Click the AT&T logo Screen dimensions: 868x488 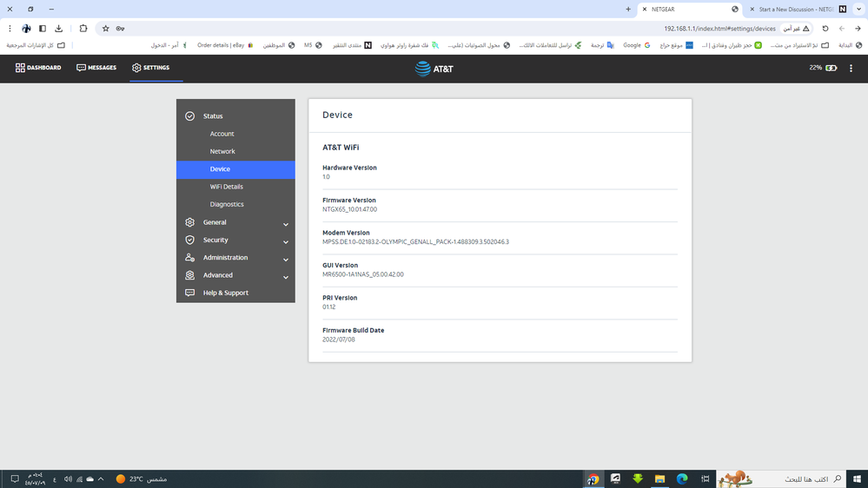click(434, 69)
